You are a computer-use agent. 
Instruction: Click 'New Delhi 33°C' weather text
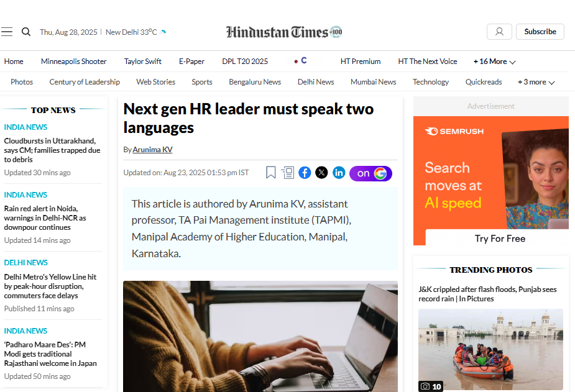131,32
